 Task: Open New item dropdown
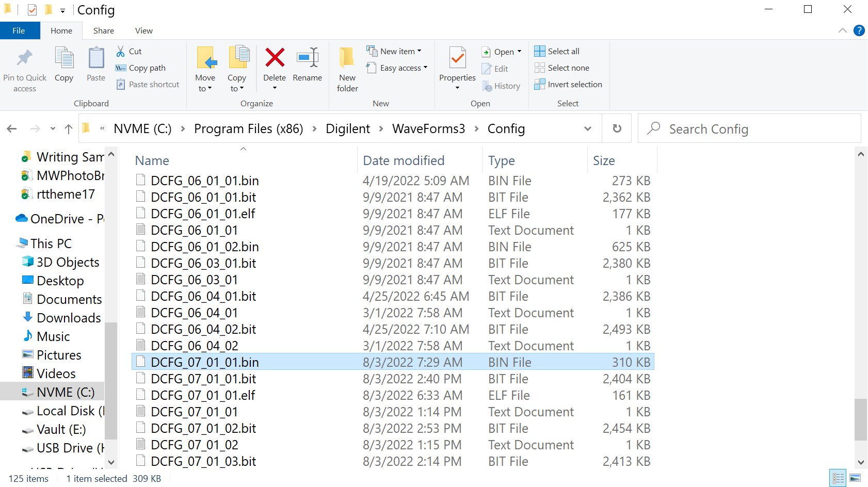[394, 51]
